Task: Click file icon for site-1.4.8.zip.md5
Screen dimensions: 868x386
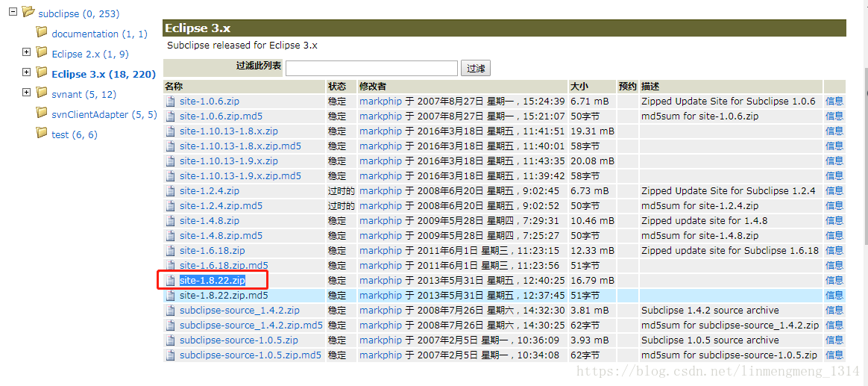Action: point(171,236)
